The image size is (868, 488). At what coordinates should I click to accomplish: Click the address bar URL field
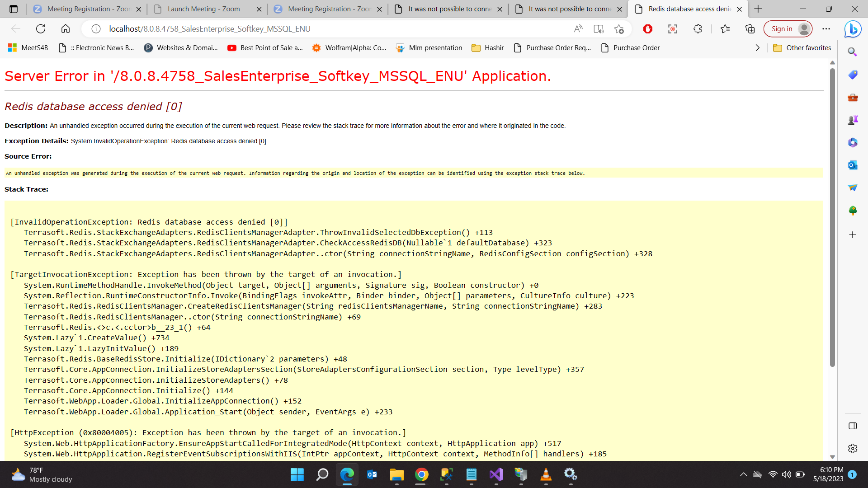pos(335,29)
